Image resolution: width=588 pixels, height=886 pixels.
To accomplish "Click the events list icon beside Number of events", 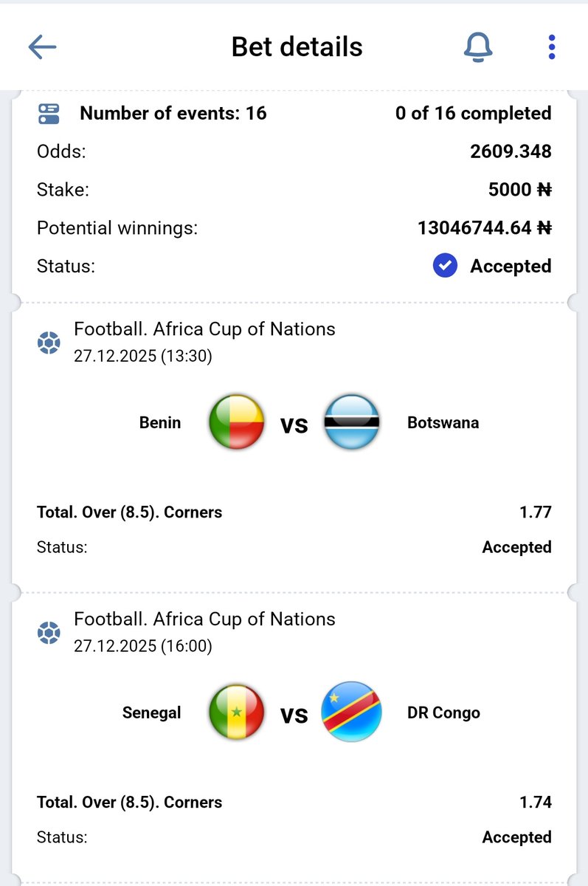I will coord(49,113).
